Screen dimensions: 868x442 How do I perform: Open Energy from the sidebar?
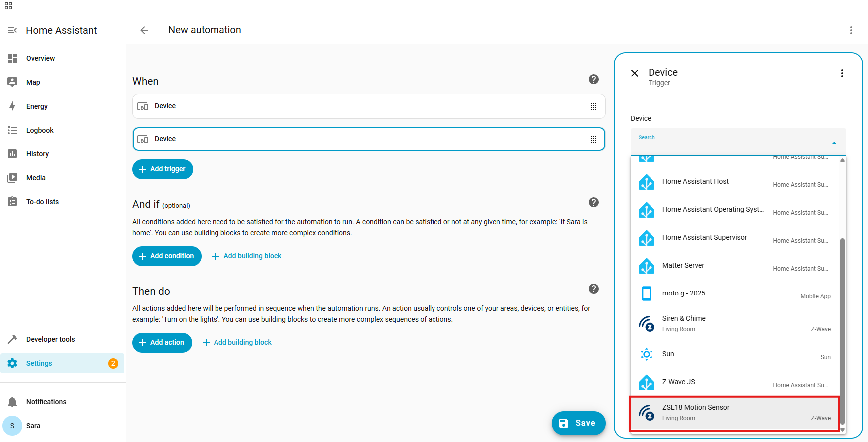click(62, 106)
